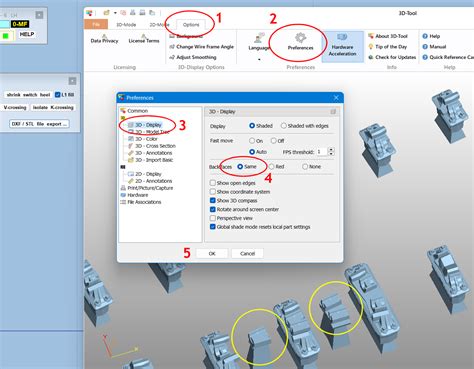The image size is (474, 369).
Task: Click DXF / STL file export button
Action: click(x=39, y=124)
